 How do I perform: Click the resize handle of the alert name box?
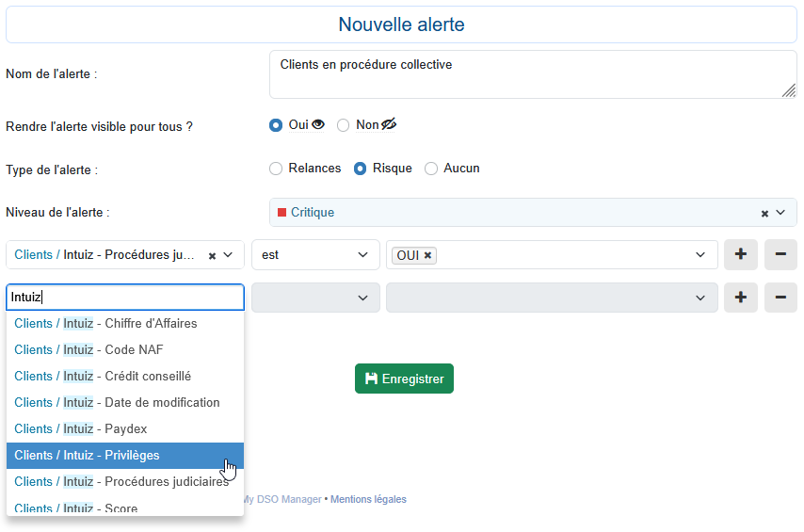tap(789, 90)
